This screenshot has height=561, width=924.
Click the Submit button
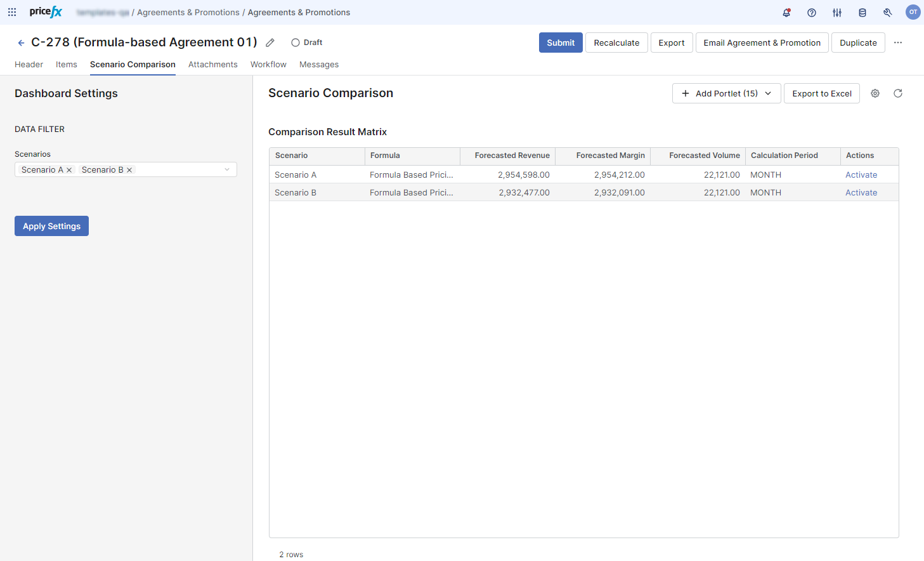pyautogui.click(x=561, y=43)
